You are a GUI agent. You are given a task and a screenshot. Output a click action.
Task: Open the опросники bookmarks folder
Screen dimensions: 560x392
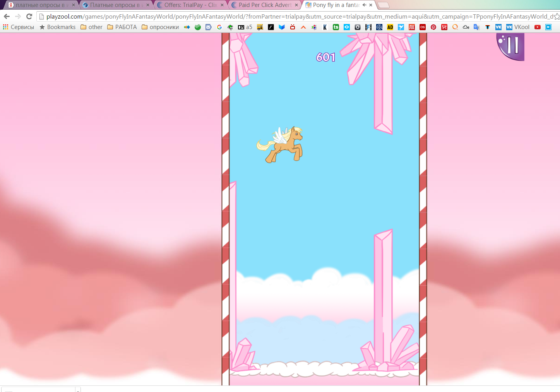160,27
